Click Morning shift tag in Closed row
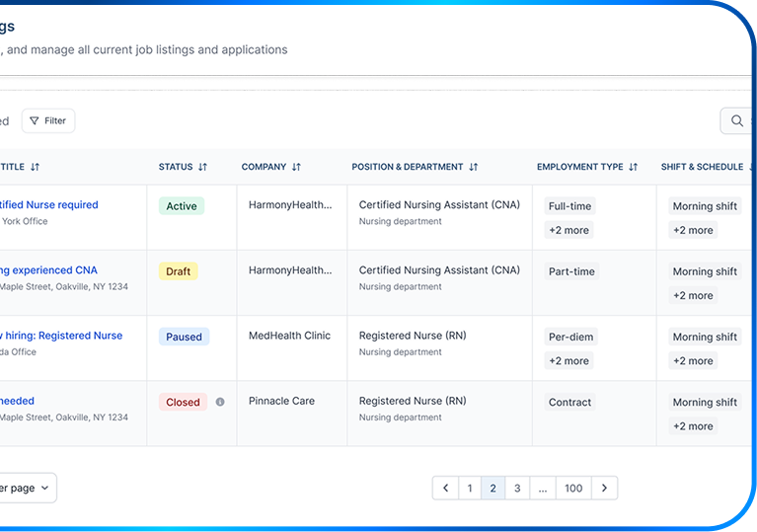This screenshot has width=757, height=532. [705, 402]
